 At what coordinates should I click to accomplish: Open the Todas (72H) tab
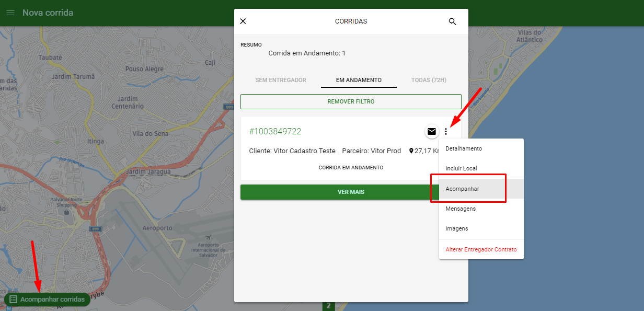click(429, 80)
